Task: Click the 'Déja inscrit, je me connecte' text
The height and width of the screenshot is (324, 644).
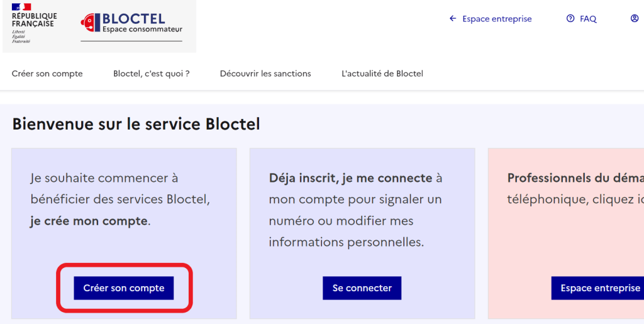Action: click(350, 178)
